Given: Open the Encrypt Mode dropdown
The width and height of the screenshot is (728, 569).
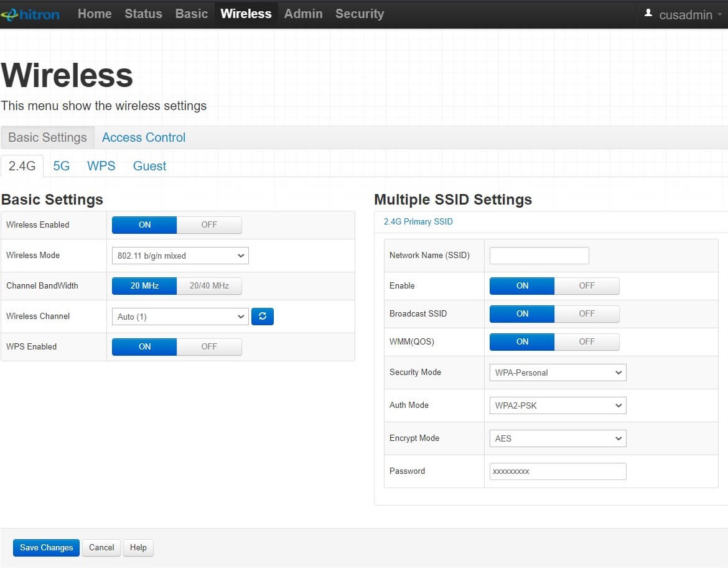Looking at the screenshot, I should click(558, 438).
